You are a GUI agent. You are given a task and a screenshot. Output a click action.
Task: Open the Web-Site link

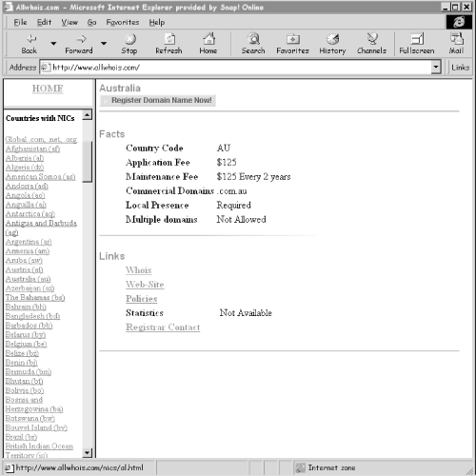click(145, 285)
